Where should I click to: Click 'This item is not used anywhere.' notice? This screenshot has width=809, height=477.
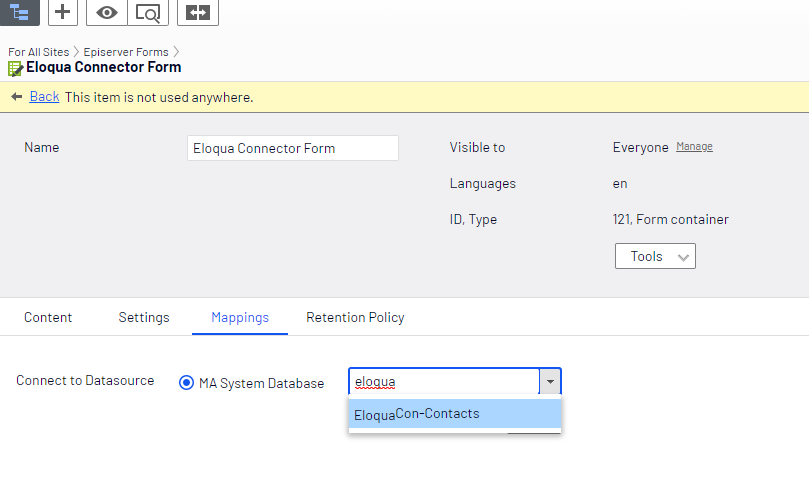tap(159, 97)
